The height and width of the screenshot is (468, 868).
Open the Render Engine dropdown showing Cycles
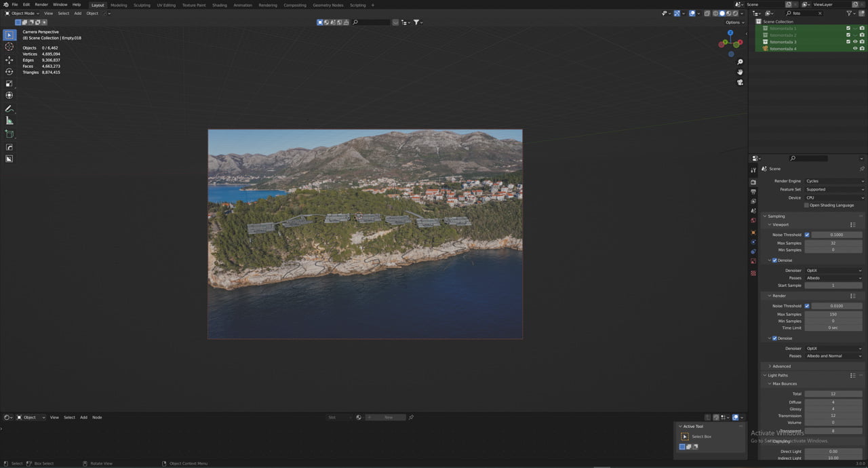click(x=834, y=181)
